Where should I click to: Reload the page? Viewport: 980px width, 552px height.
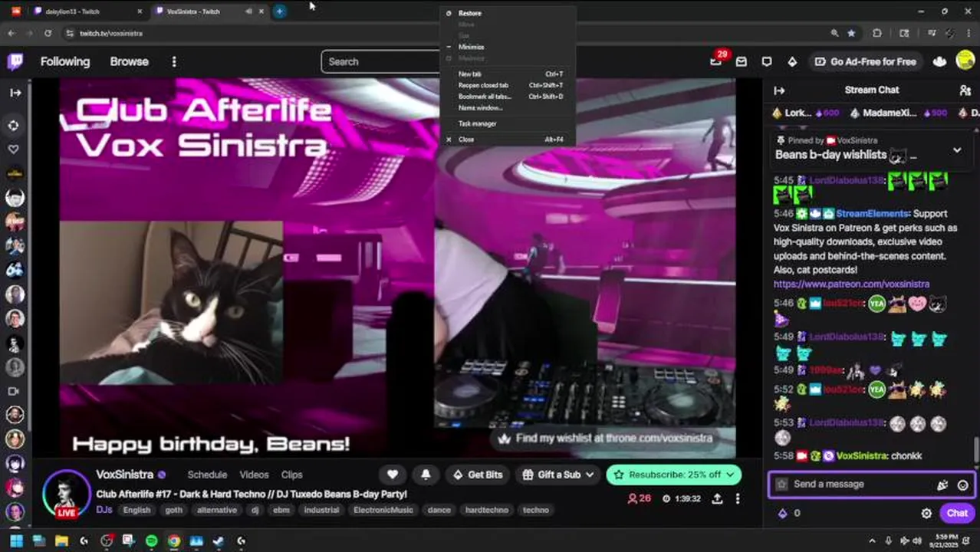pos(48,34)
